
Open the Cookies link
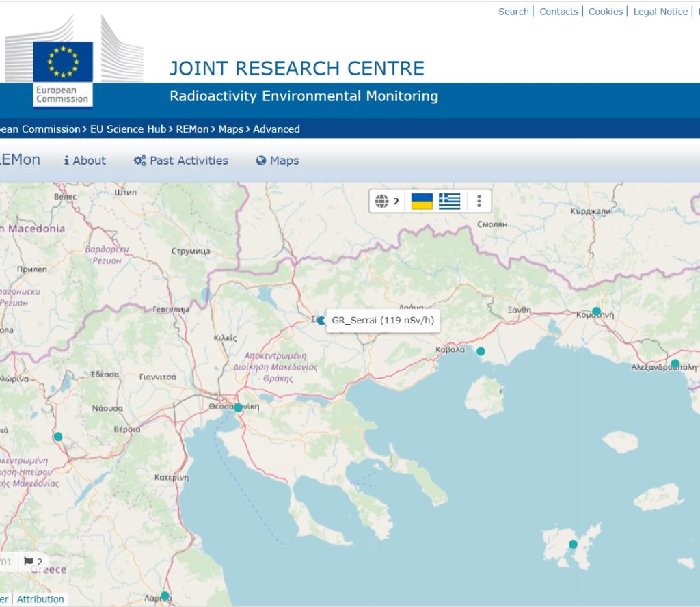click(x=606, y=12)
